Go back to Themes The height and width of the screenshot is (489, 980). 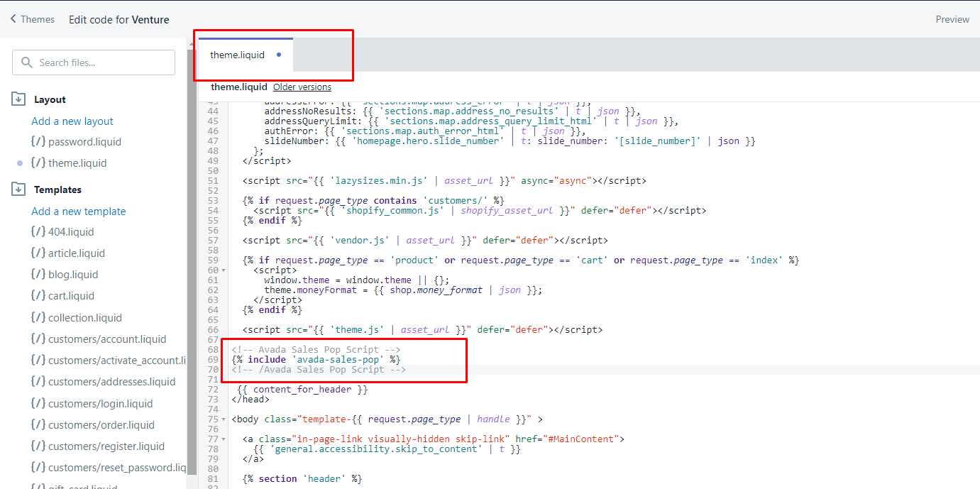click(x=33, y=19)
